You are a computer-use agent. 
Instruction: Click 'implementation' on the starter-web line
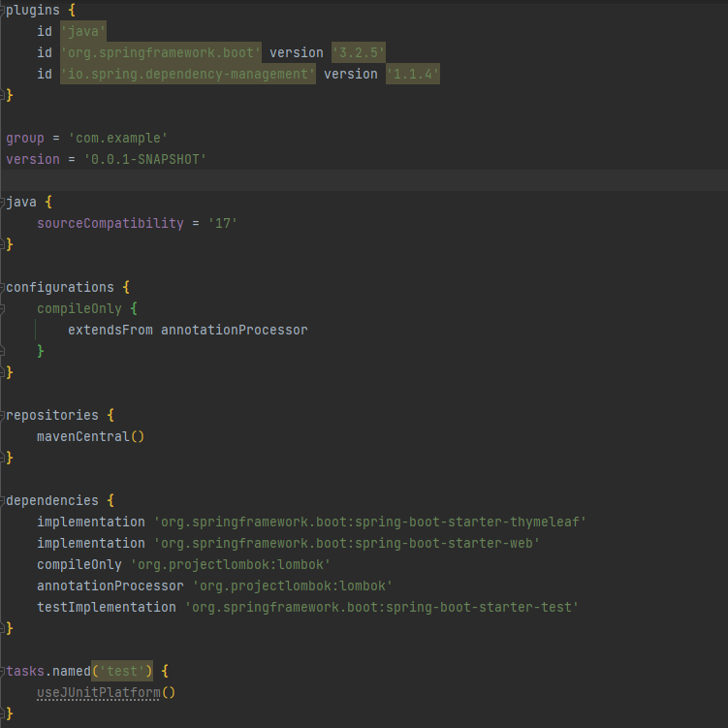tap(91, 543)
